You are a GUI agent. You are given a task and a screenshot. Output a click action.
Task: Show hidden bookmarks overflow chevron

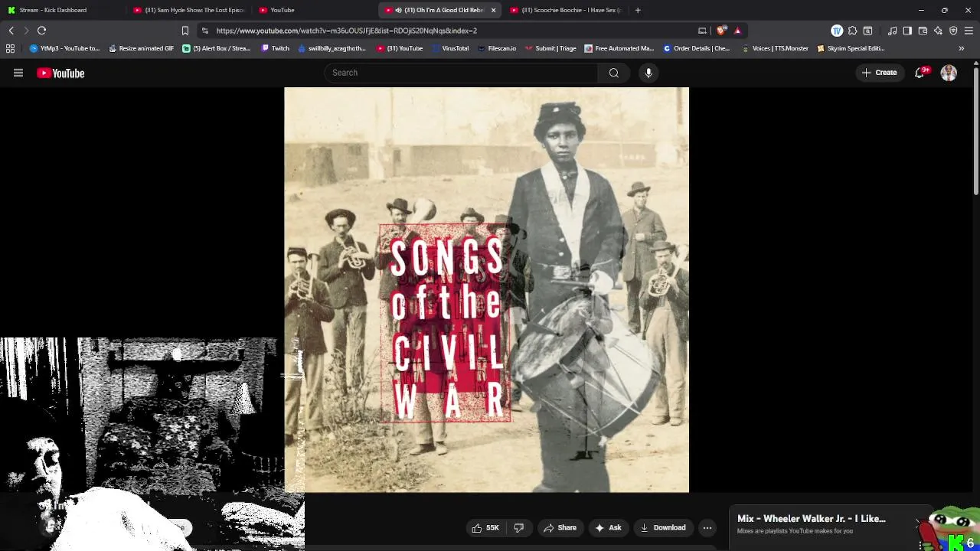962,48
